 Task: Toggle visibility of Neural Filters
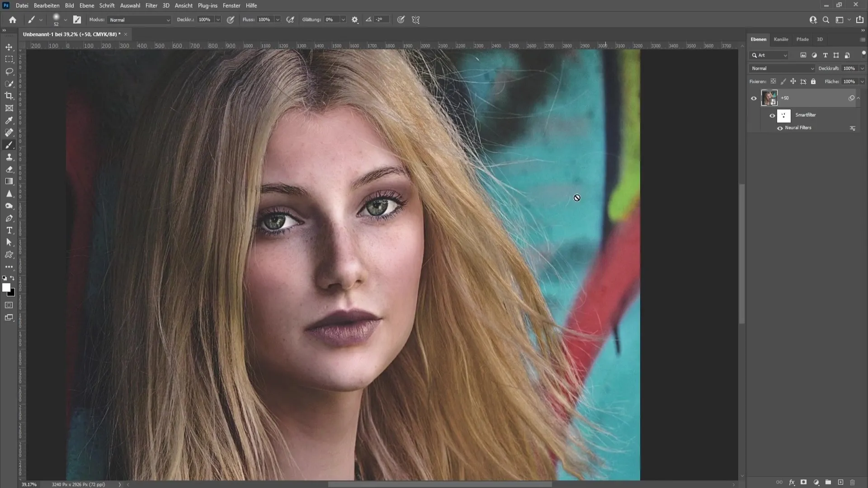(780, 128)
